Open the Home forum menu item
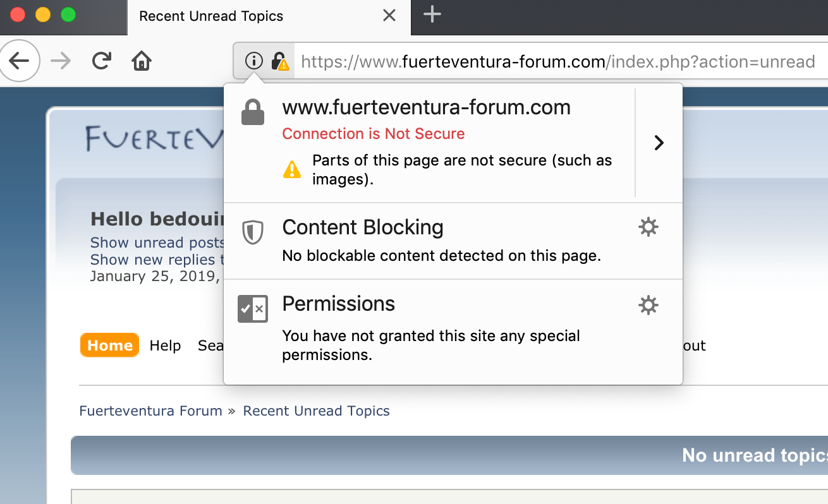The width and height of the screenshot is (828, 504). click(110, 345)
